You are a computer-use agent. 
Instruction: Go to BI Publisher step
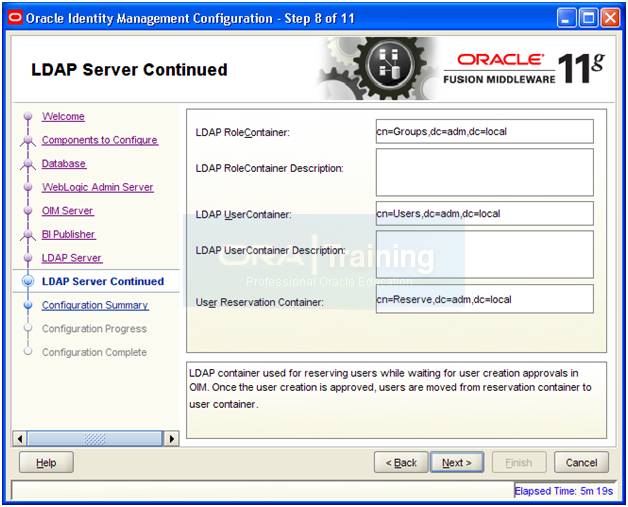pos(68,234)
